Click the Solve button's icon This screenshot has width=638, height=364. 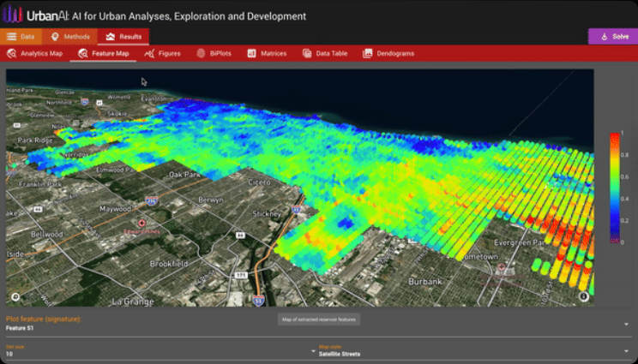tap(605, 37)
